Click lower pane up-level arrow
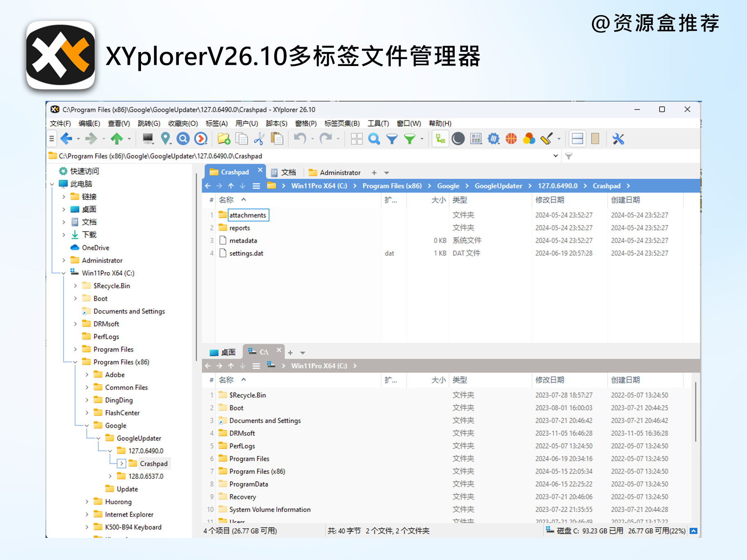Screen dimensions: 747x560 coord(231,366)
